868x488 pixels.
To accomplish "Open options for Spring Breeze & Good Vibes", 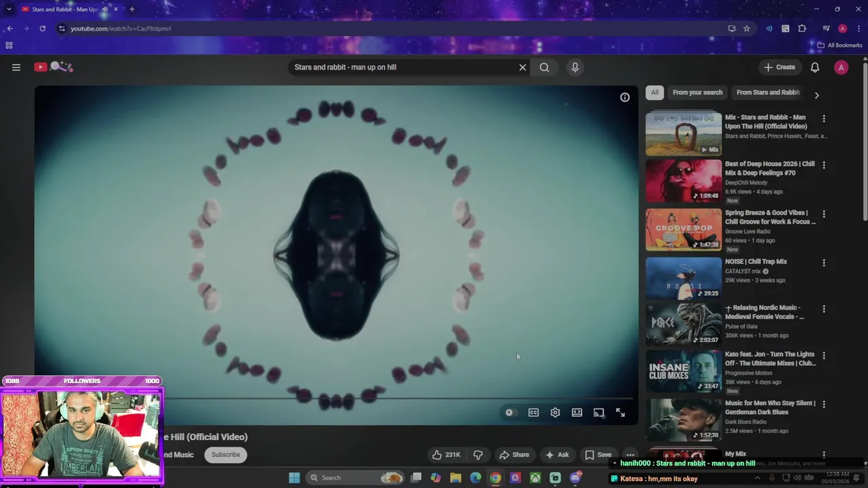I will (824, 213).
